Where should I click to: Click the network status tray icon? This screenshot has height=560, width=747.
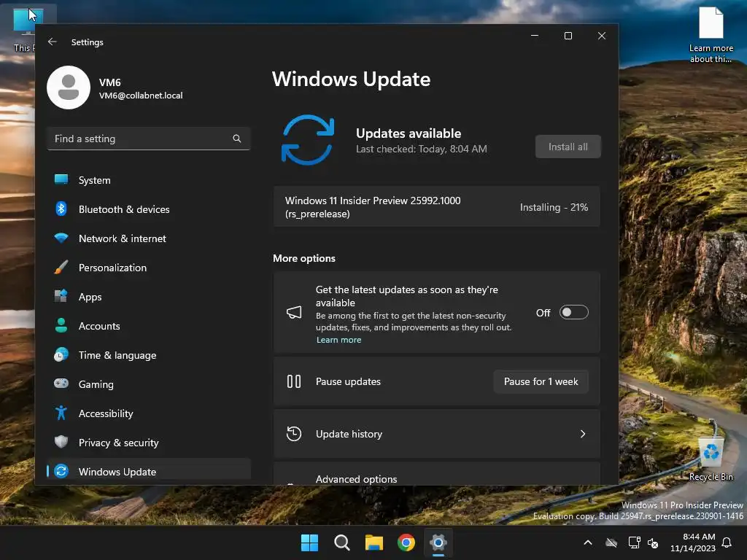(634, 542)
